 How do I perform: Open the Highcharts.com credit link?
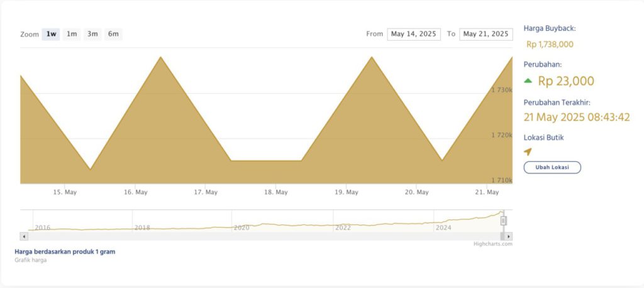pos(493,244)
